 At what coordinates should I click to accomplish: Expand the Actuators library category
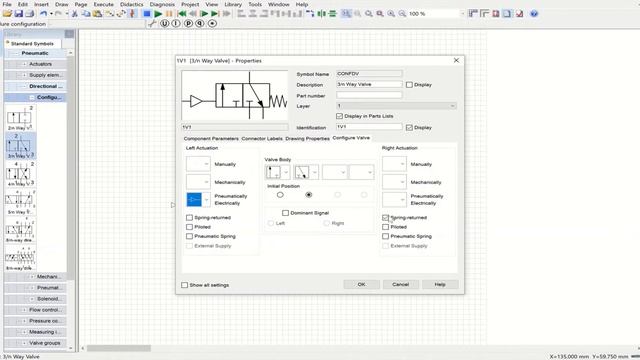click(x=24, y=64)
